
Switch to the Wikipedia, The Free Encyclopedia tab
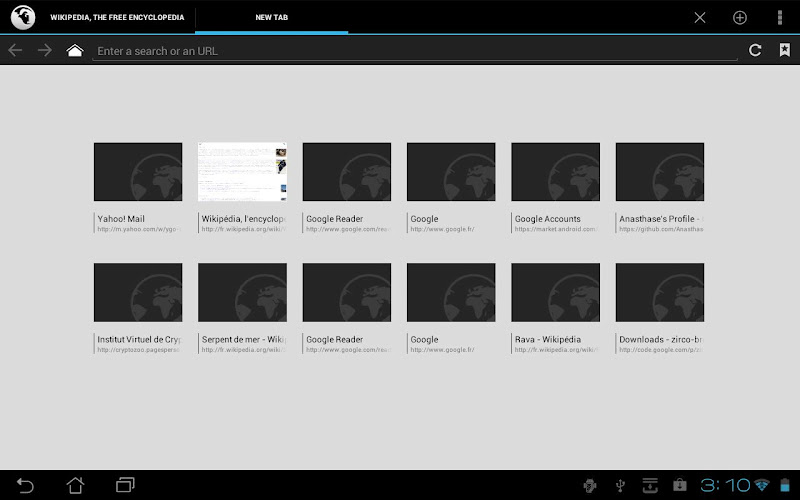point(116,17)
